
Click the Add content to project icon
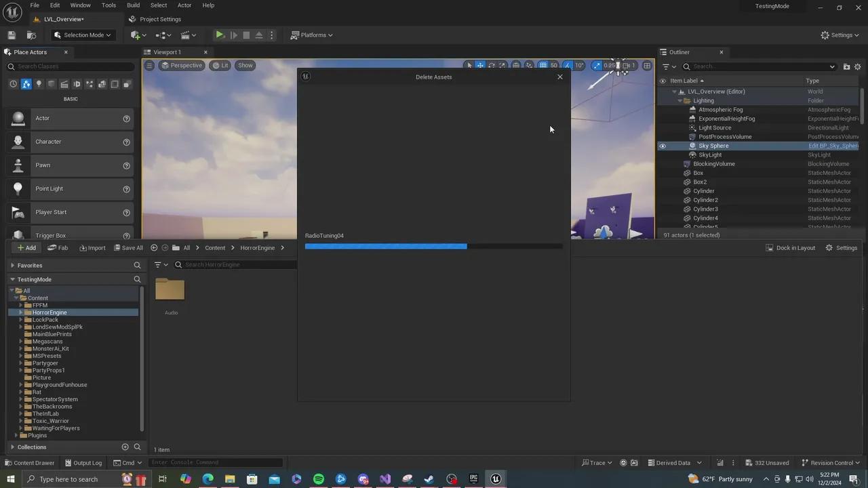tap(138, 35)
